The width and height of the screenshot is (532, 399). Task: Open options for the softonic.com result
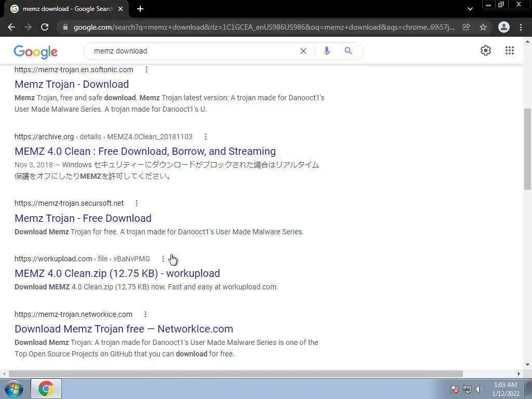(x=146, y=70)
